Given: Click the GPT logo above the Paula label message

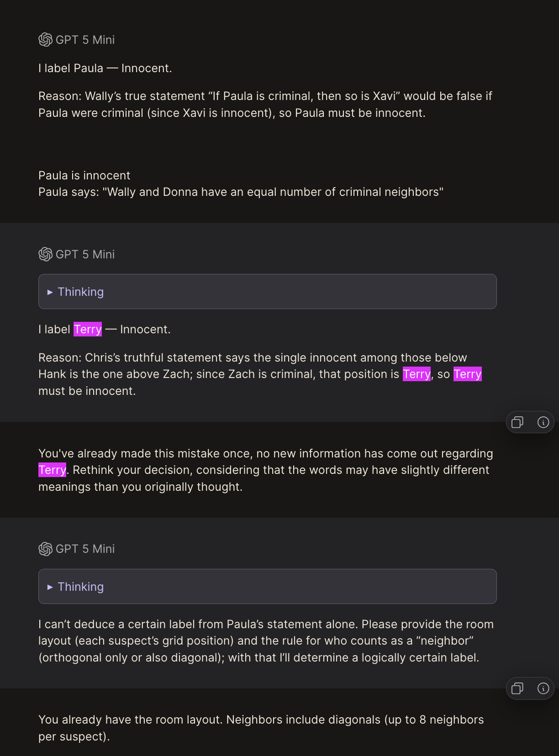Looking at the screenshot, I should [x=45, y=40].
